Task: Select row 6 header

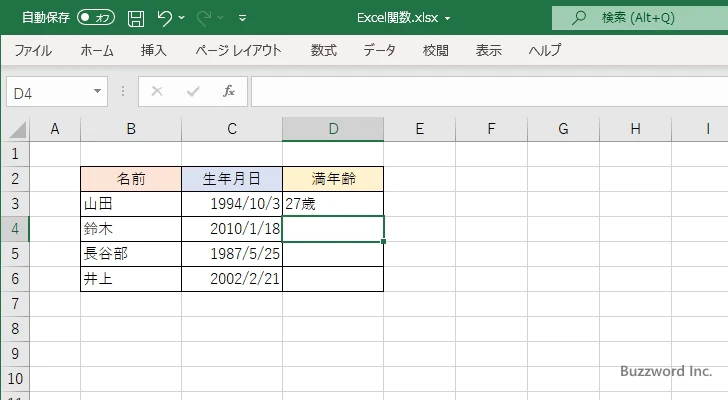Action: coord(15,279)
